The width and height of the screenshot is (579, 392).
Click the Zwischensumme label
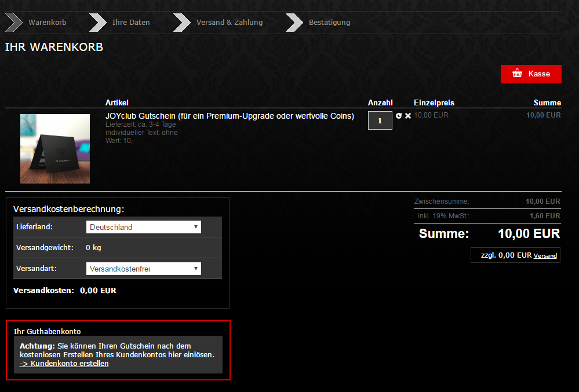(442, 202)
